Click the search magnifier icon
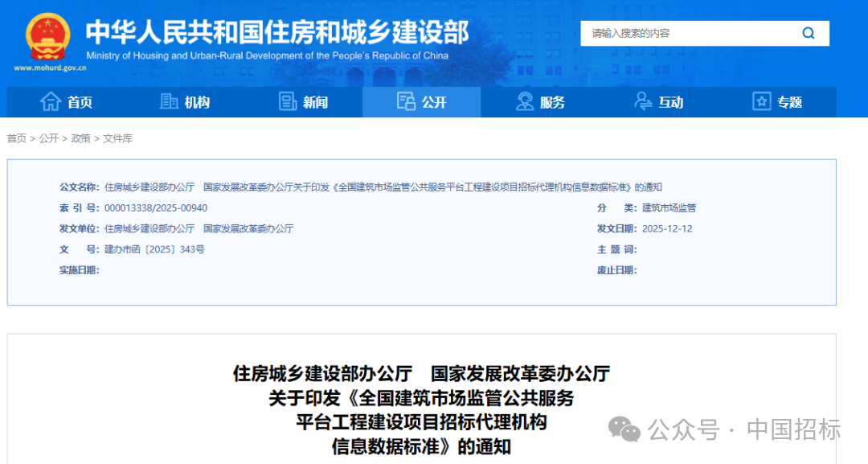 [808, 33]
